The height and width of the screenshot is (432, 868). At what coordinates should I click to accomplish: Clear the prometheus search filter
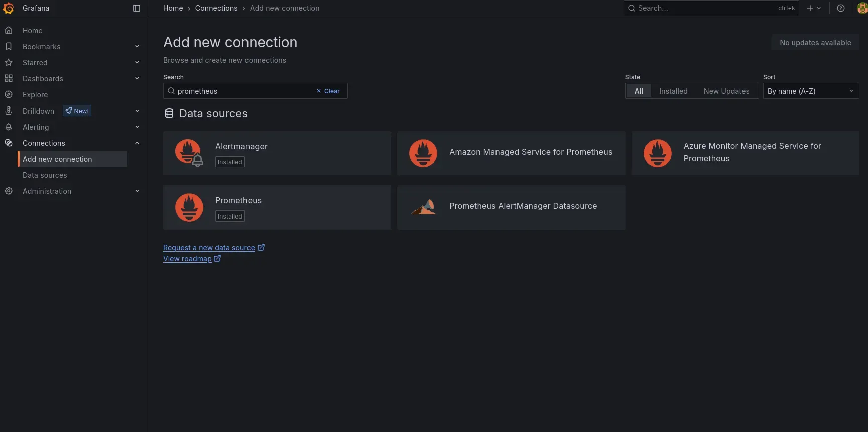click(x=328, y=91)
